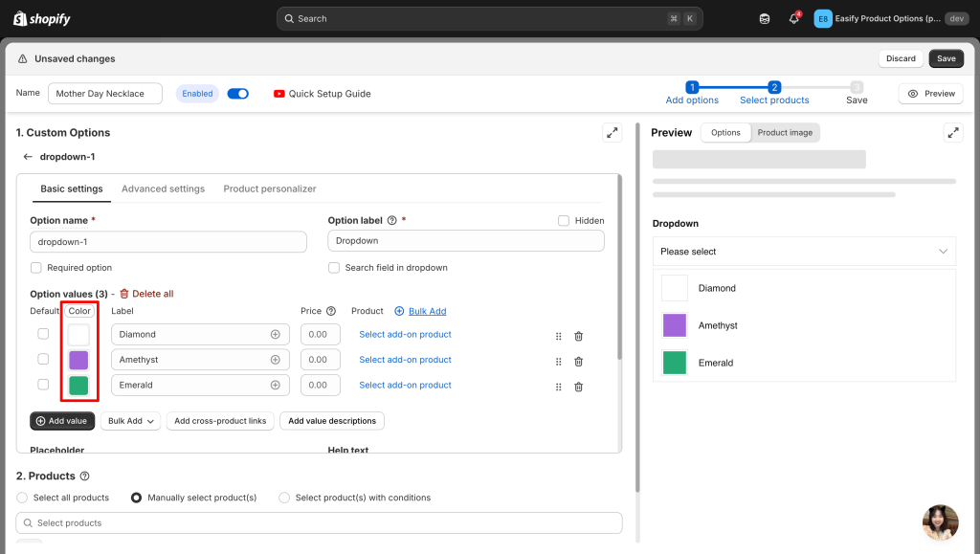Click the notifications bell icon
This screenshot has width=980, height=554.
coord(793,19)
